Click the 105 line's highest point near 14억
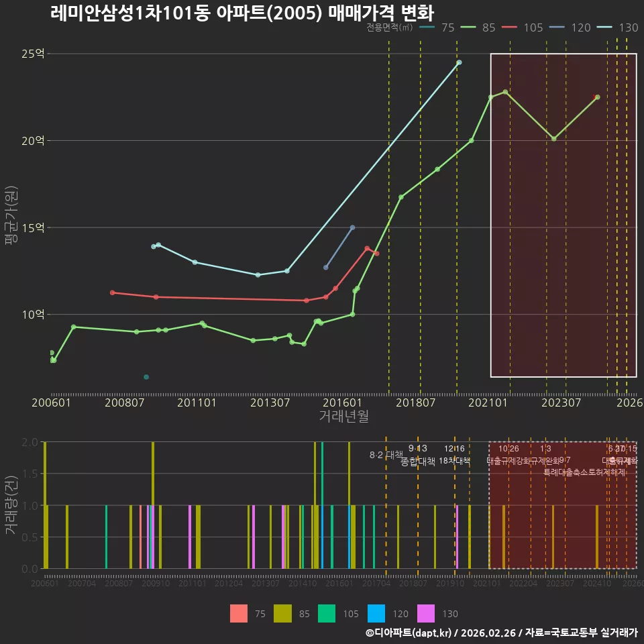Viewport: 644px width, 644px height. coord(367,248)
